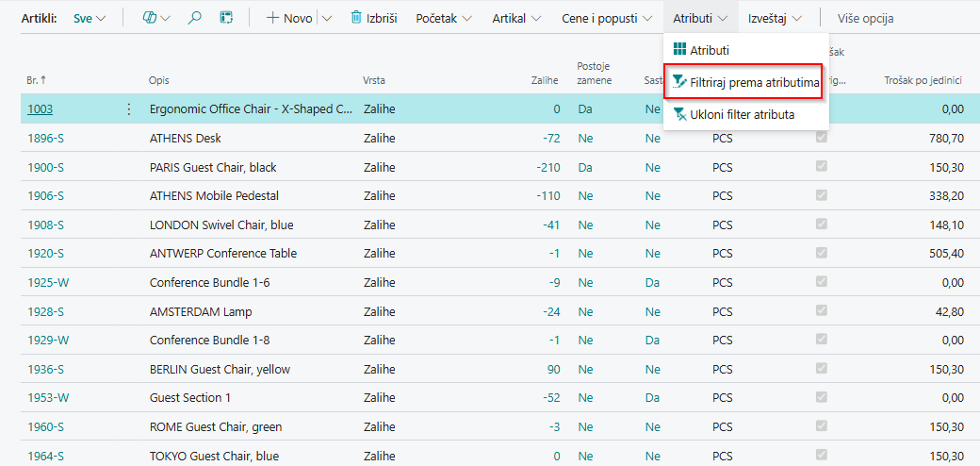This screenshot has height=466, width=980.
Task: Open item link 1896-S
Action: 45,139
